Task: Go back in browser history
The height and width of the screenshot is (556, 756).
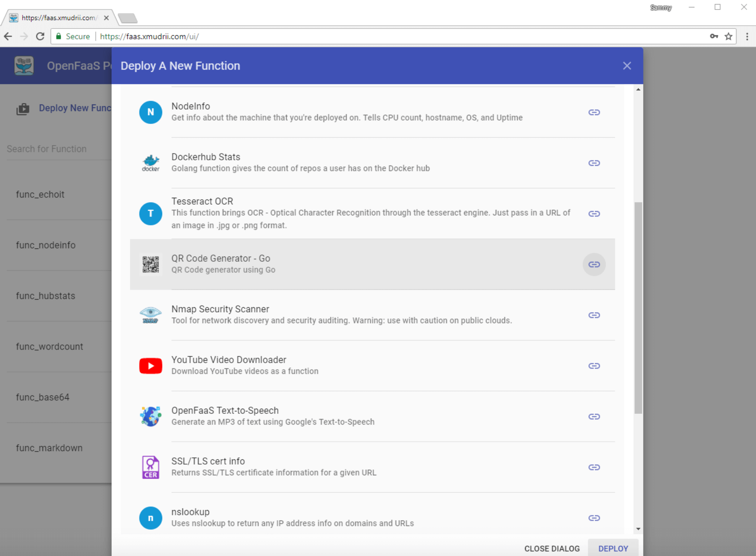Action: click(x=8, y=36)
